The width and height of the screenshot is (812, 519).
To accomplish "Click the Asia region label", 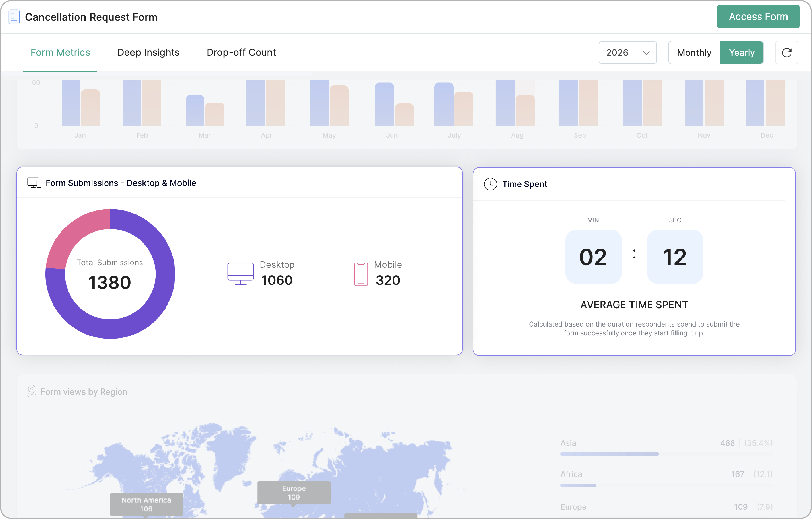I will 568,443.
